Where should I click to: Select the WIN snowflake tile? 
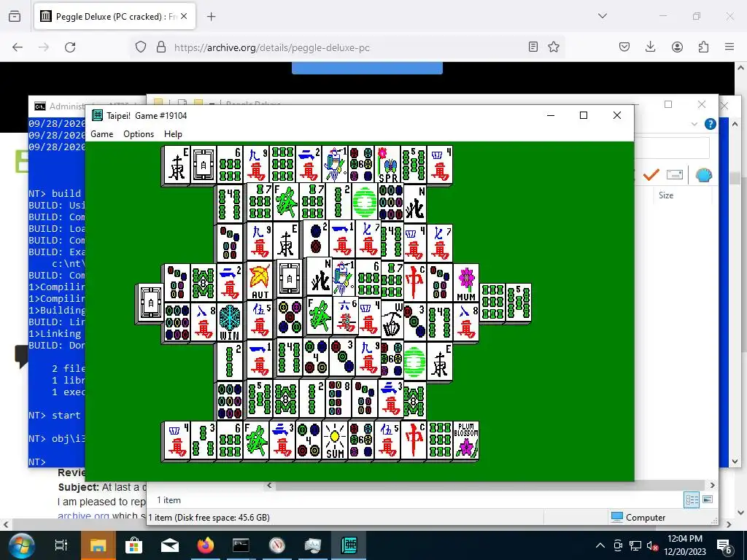pos(229,322)
